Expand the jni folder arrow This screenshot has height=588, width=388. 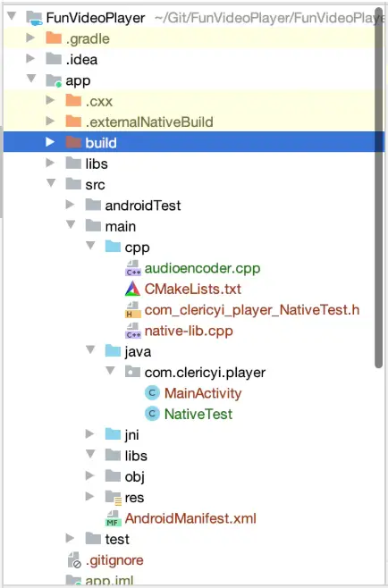tap(89, 434)
